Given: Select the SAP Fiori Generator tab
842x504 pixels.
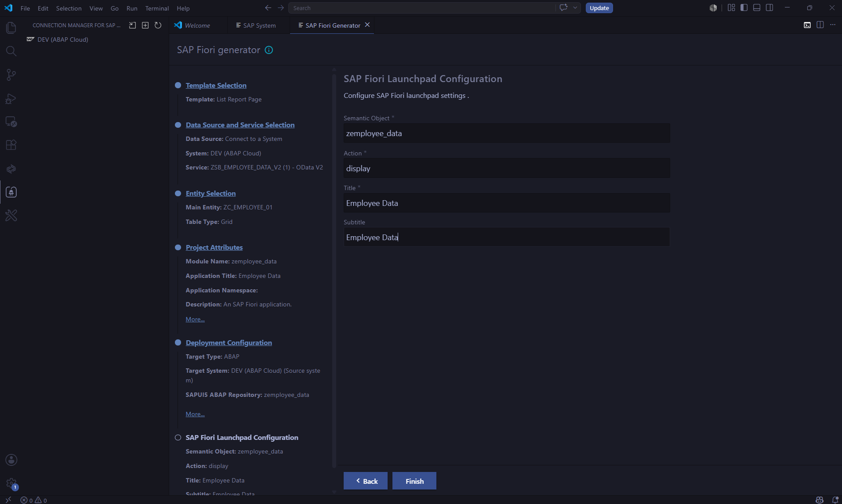Looking at the screenshot, I should click(332, 25).
